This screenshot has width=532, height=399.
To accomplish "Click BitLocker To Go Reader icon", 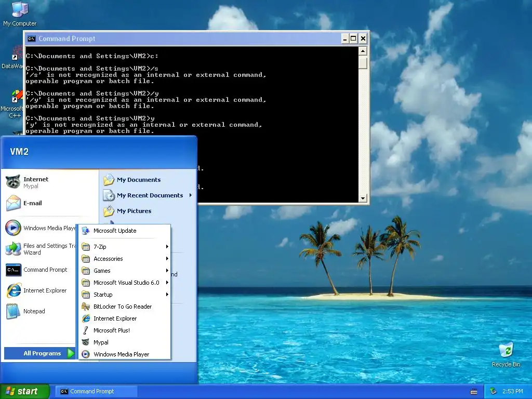I will point(86,307).
